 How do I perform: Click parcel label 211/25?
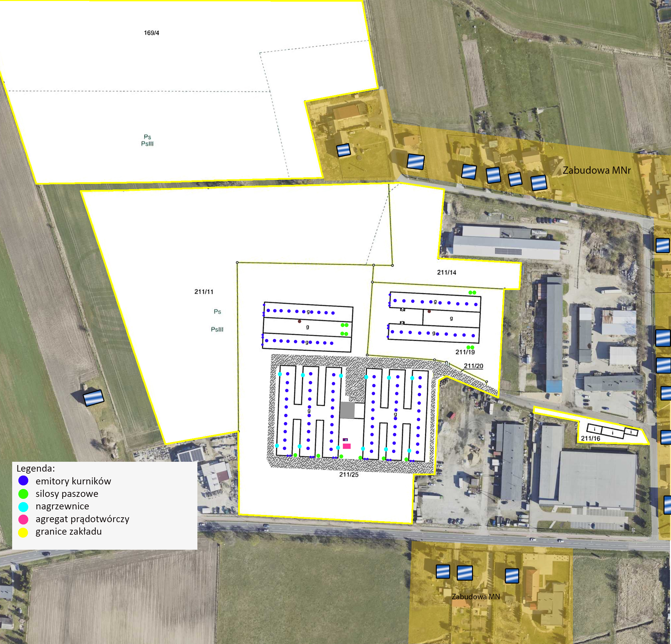click(x=348, y=475)
